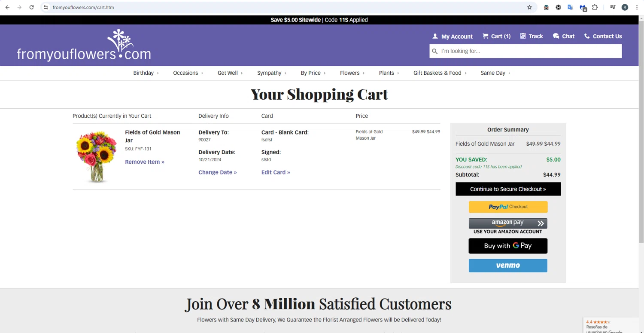This screenshot has height=333, width=644.
Task: Click the delivery date "10/21/2024"
Action: tap(210, 160)
